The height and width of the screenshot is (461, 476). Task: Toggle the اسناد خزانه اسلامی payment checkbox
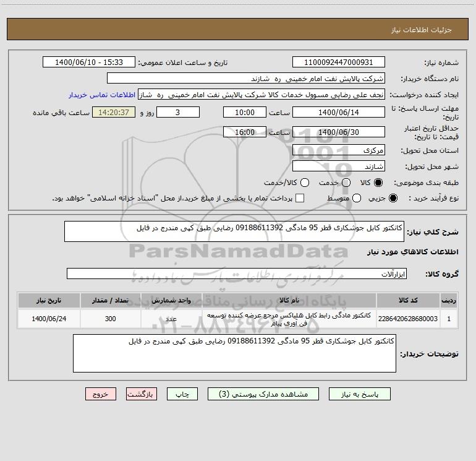tap(300, 198)
